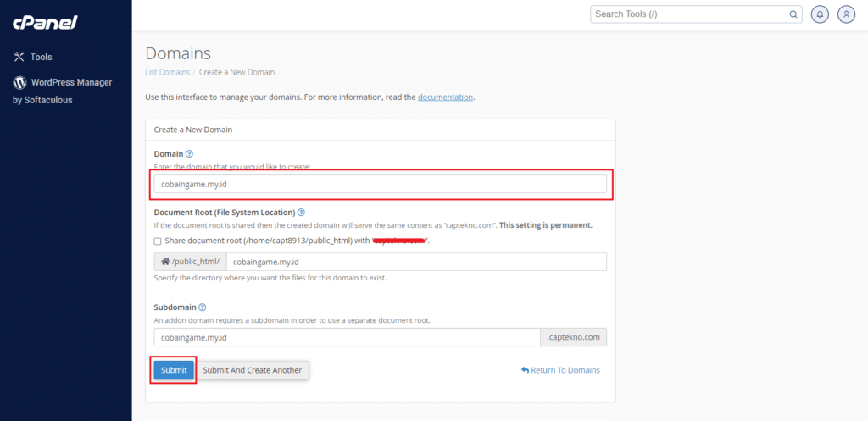Click Submit And Create Another button
The width and height of the screenshot is (868, 421).
[x=253, y=370]
